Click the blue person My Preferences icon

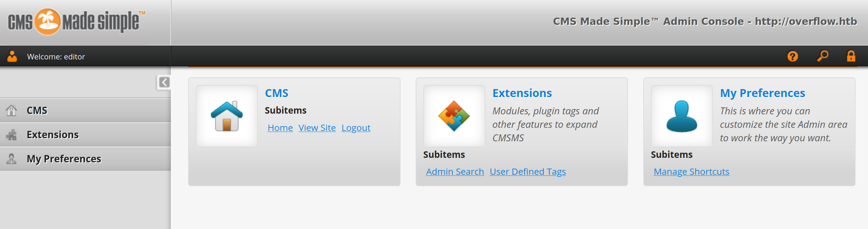[x=682, y=116]
